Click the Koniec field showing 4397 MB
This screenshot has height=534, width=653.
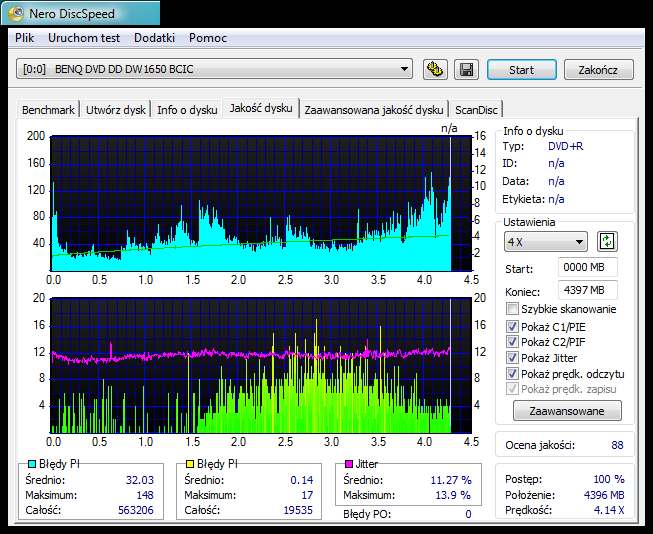[588, 290]
